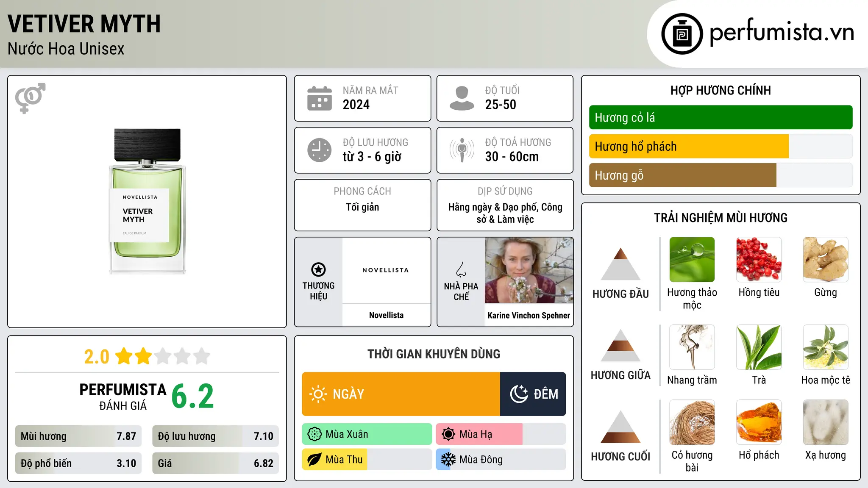Click the Hương giữa pyramid icon
868x488 pixels.
(620, 345)
